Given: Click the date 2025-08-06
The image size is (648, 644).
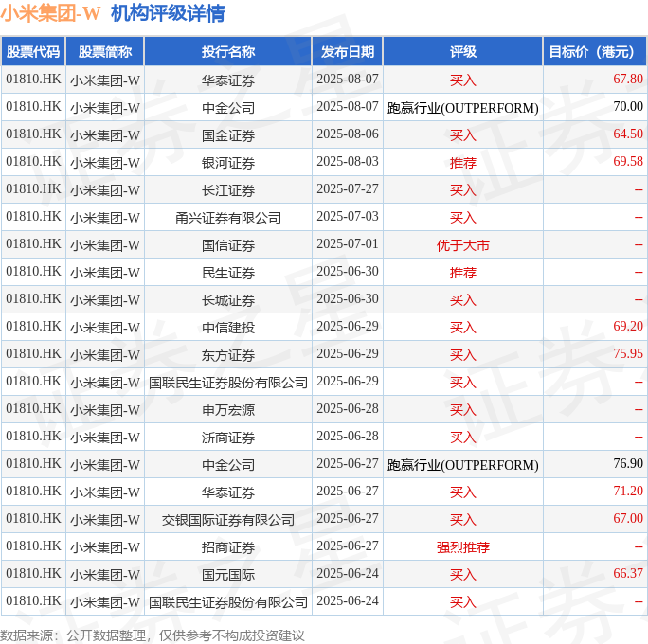Looking at the screenshot, I should coord(348,134).
